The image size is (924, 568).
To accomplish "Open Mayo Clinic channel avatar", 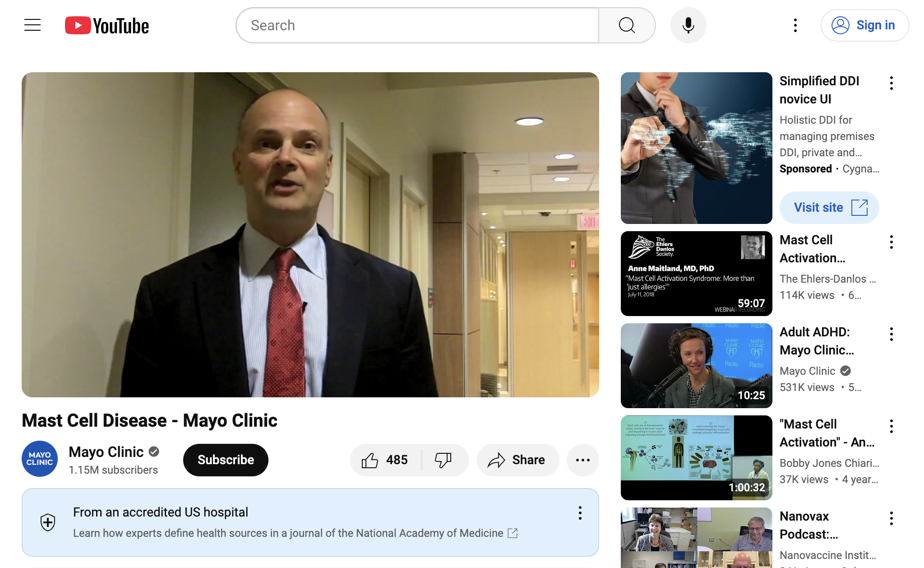I will (40, 459).
